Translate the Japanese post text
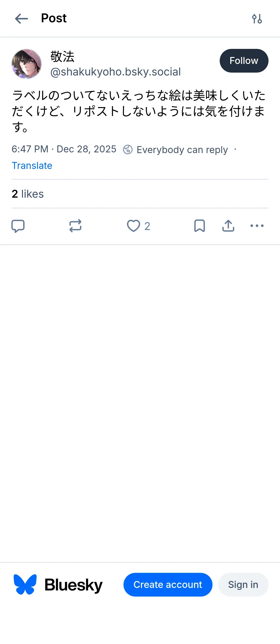Screen dimensions: 280x644 click(32, 166)
